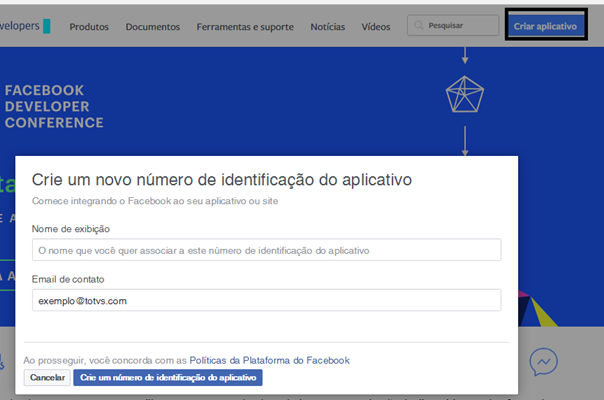
Task: Cancel the app ID dialog
Action: pyautogui.click(x=47, y=378)
